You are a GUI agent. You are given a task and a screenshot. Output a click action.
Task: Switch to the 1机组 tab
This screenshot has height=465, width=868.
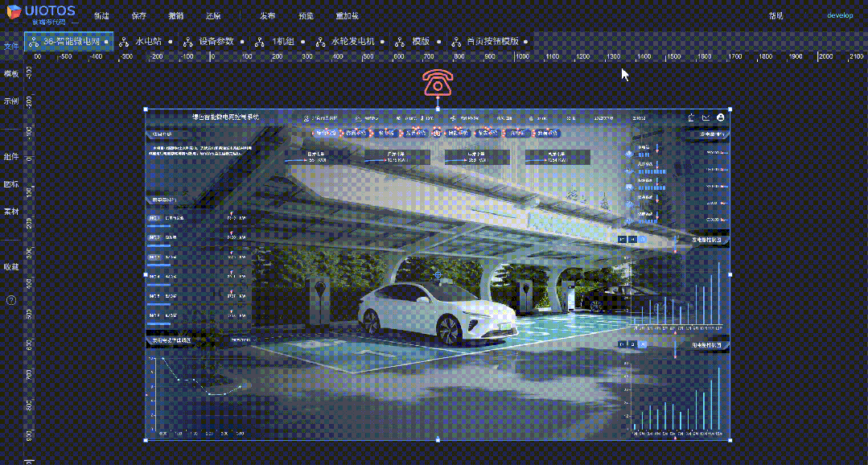(282, 42)
